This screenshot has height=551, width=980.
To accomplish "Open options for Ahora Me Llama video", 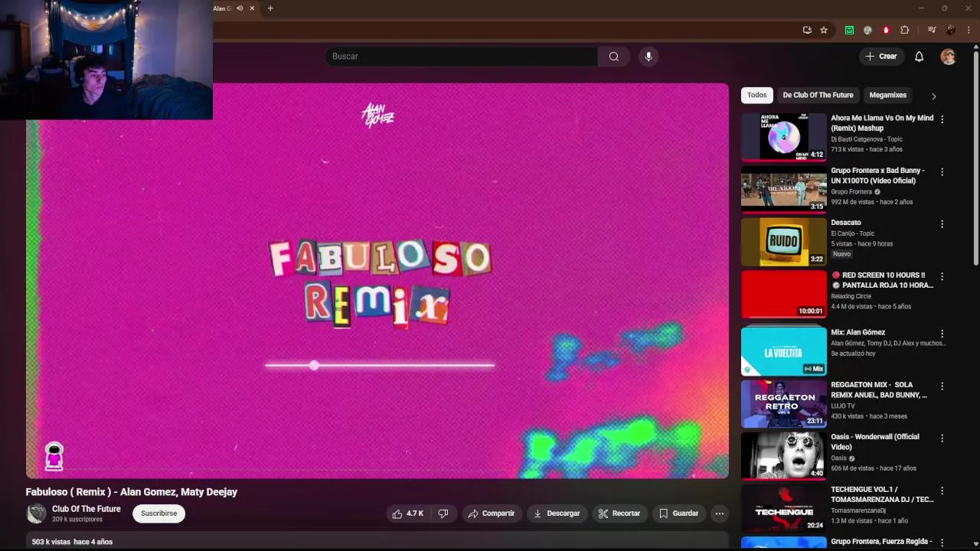I will pyautogui.click(x=942, y=119).
